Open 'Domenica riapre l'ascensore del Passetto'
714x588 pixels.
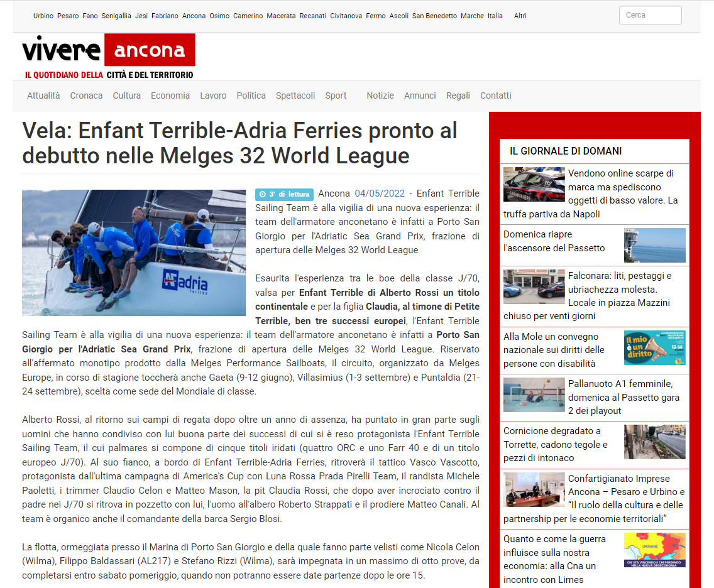click(x=554, y=241)
